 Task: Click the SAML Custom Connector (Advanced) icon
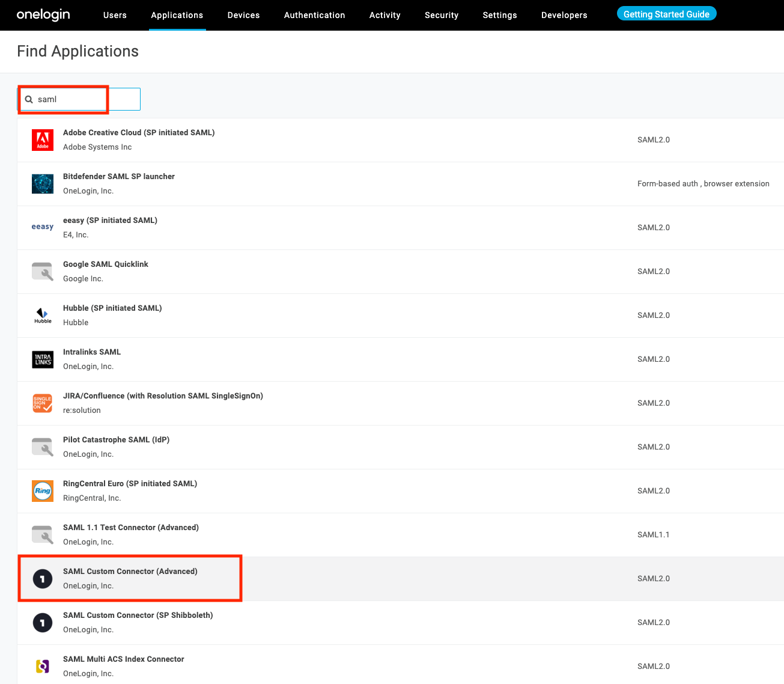click(x=43, y=579)
